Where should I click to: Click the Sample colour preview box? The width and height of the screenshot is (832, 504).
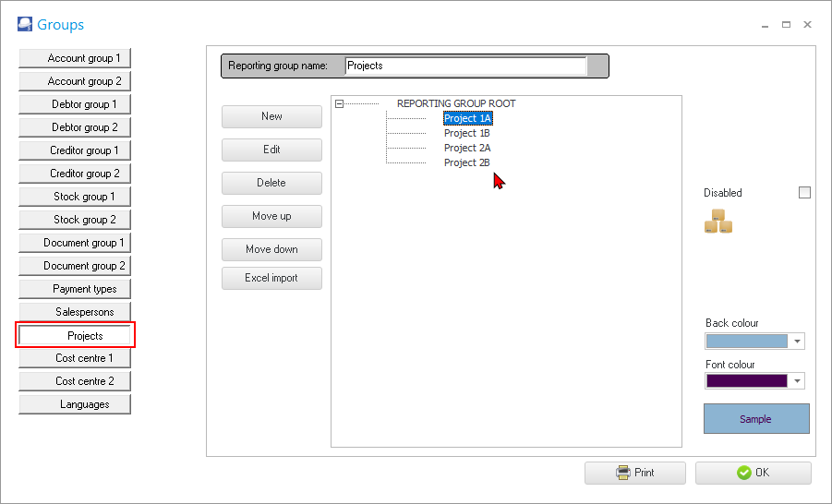755,419
